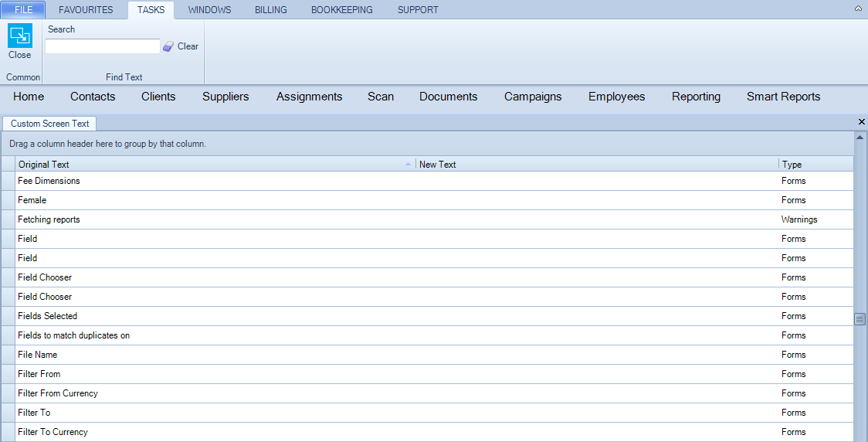Open Campaigns in the navigation bar
868x442 pixels.
pos(533,97)
